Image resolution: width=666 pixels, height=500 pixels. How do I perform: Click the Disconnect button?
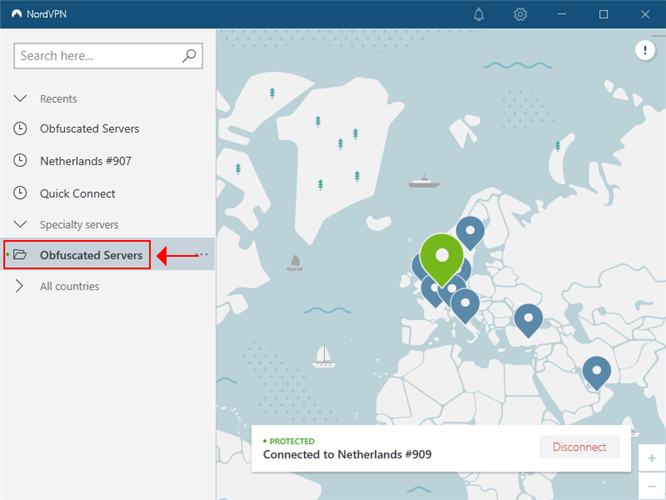click(x=579, y=447)
